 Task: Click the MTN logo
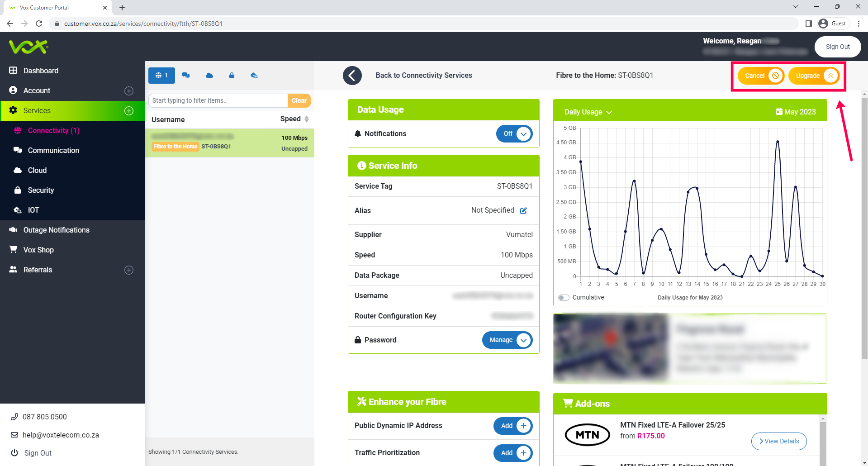tap(588, 435)
